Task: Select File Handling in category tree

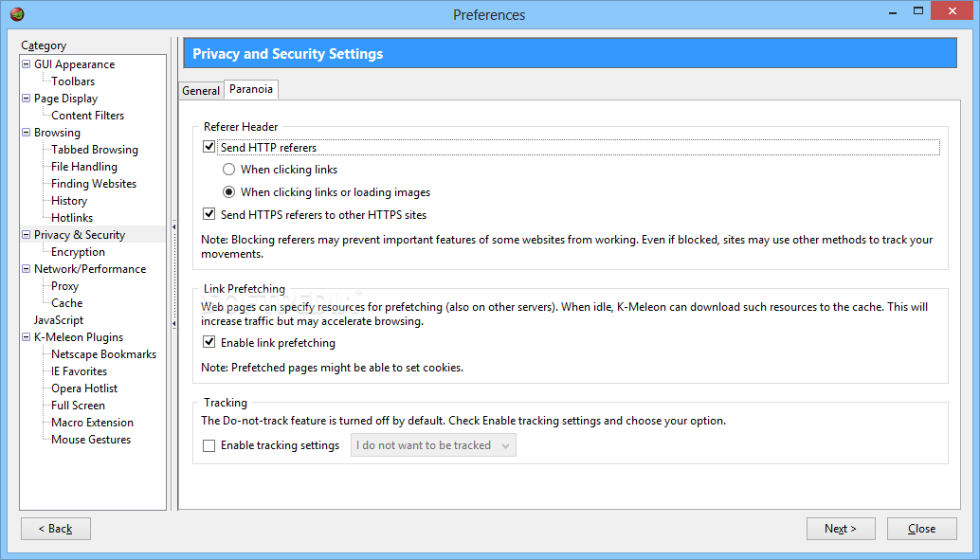Action: pyautogui.click(x=83, y=167)
